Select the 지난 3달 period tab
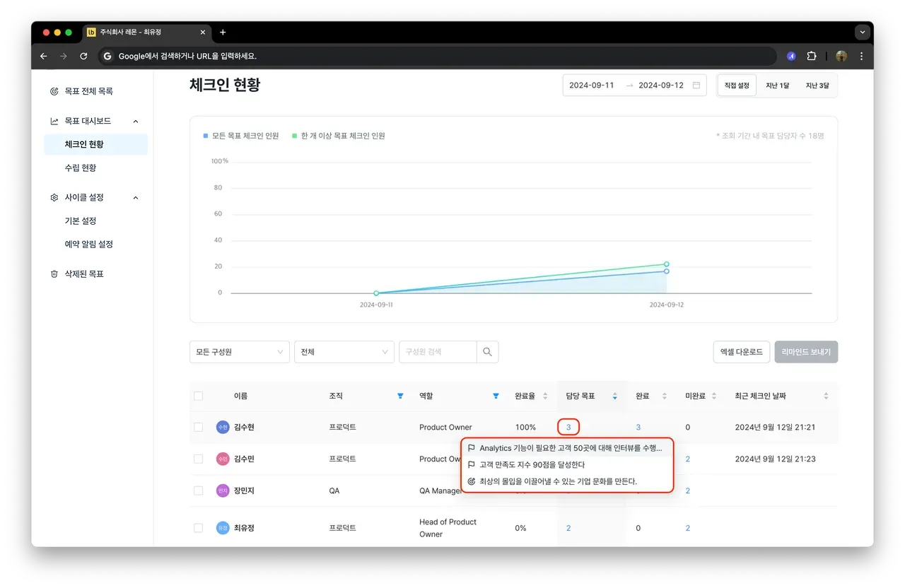The width and height of the screenshot is (905, 588). pos(817,86)
